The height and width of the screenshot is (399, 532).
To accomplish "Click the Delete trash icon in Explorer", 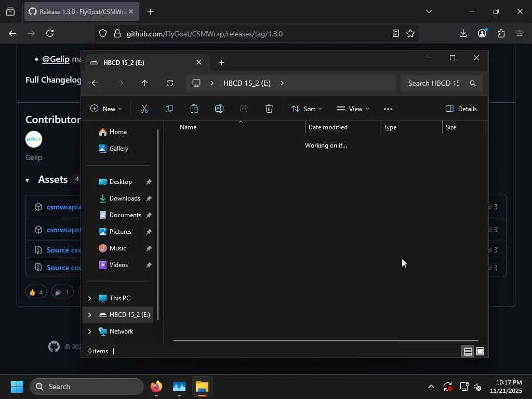I will pos(269,109).
